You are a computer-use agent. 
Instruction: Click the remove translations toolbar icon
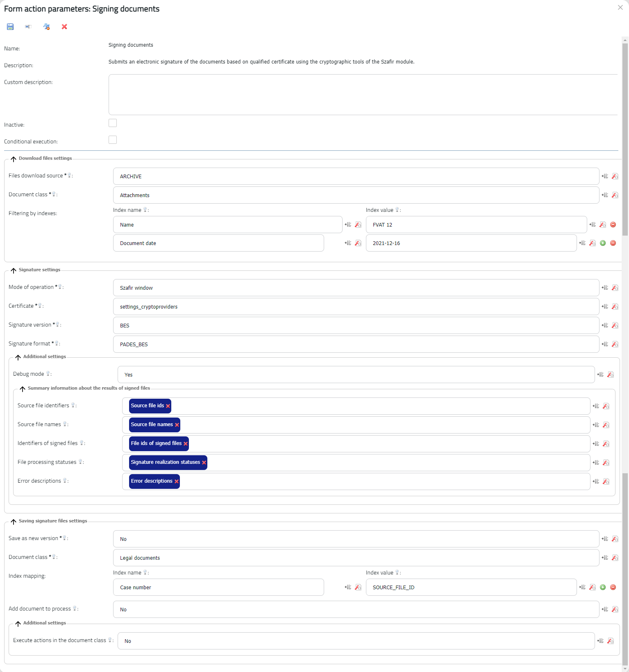click(x=46, y=27)
